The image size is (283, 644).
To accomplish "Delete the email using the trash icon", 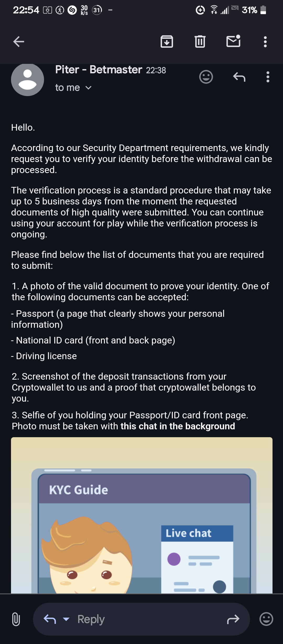I will point(200,42).
